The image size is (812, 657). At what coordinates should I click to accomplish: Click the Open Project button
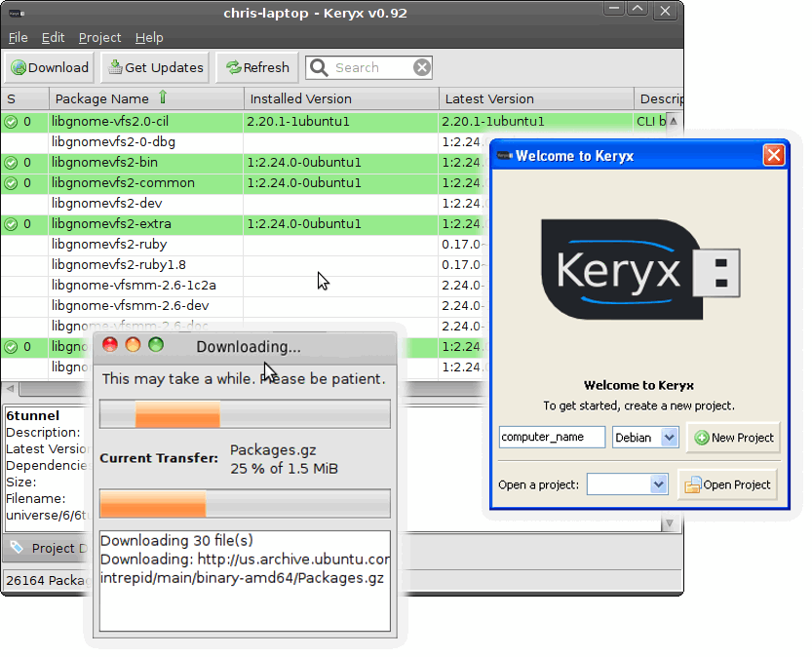click(727, 484)
